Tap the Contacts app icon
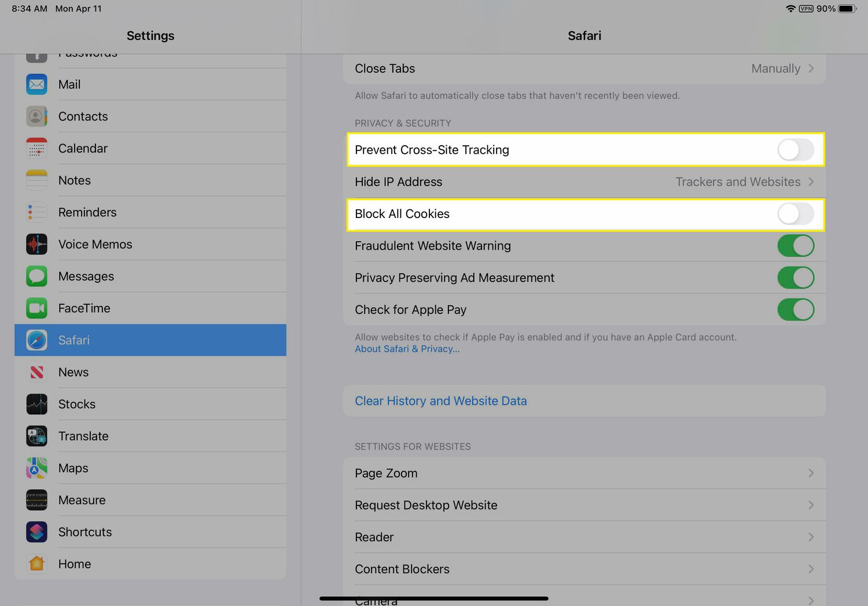Screen dimensions: 868x606 [x=36, y=116]
